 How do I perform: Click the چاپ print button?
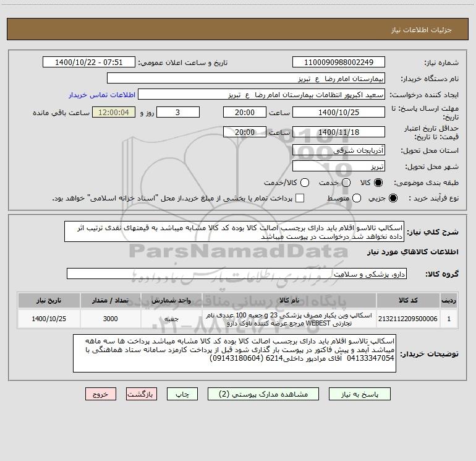pos(182,394)
